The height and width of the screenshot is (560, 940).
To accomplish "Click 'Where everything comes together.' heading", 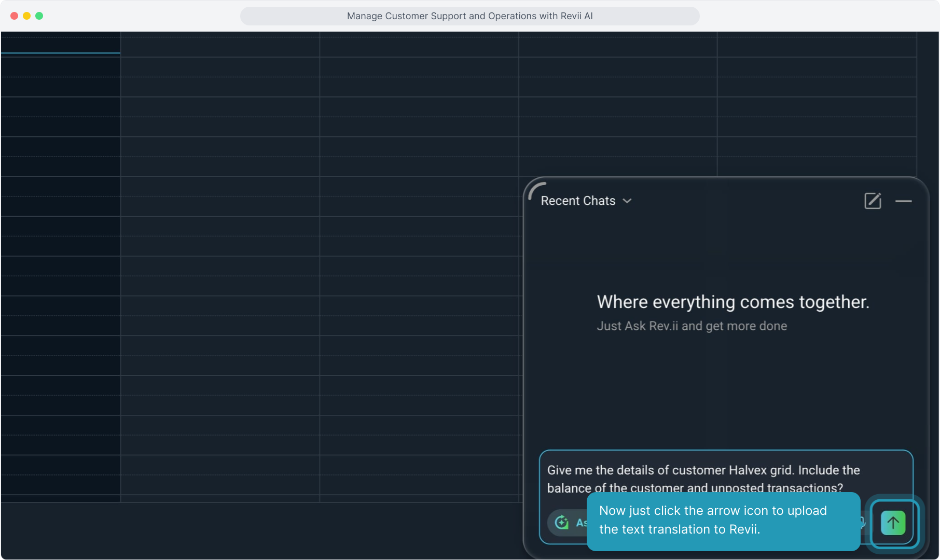I will tap(732, 302).
